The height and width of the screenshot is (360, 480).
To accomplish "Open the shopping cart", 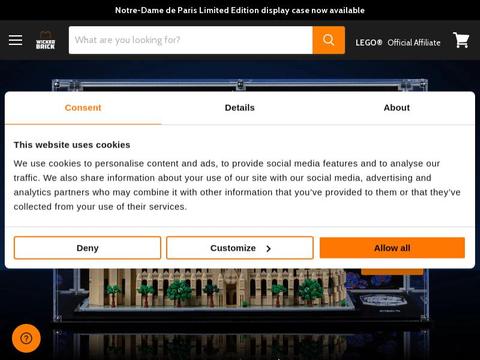I will click(x=461, y=40).
